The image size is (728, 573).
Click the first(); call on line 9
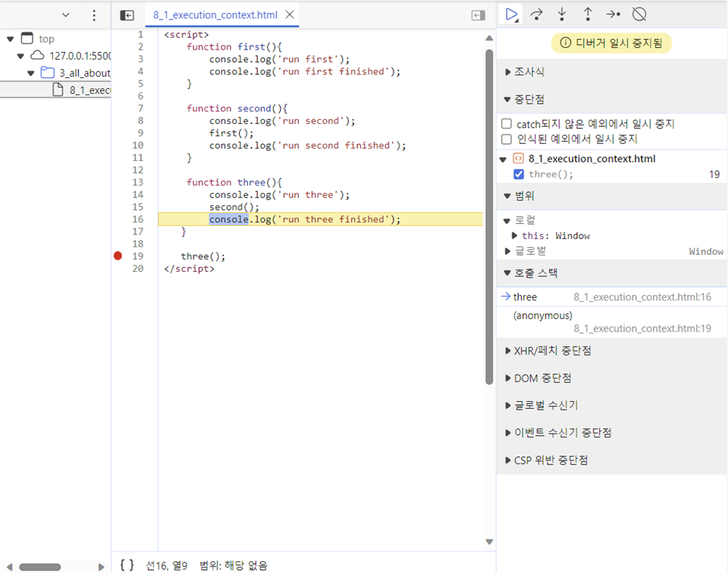click(x=232, y=133)
